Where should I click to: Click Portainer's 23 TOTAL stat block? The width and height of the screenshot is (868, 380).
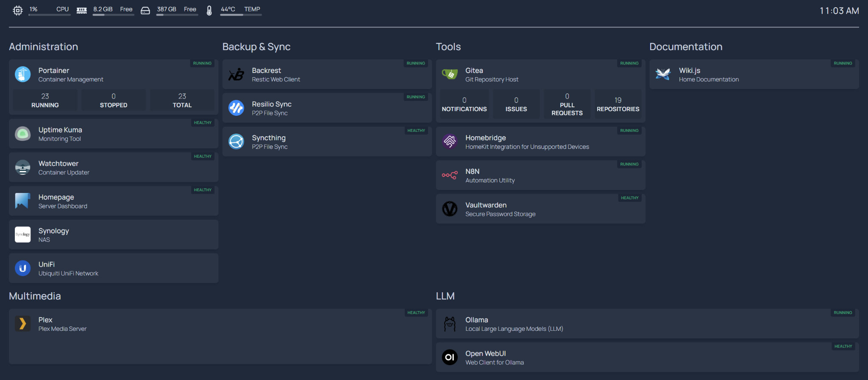point(182,100)
